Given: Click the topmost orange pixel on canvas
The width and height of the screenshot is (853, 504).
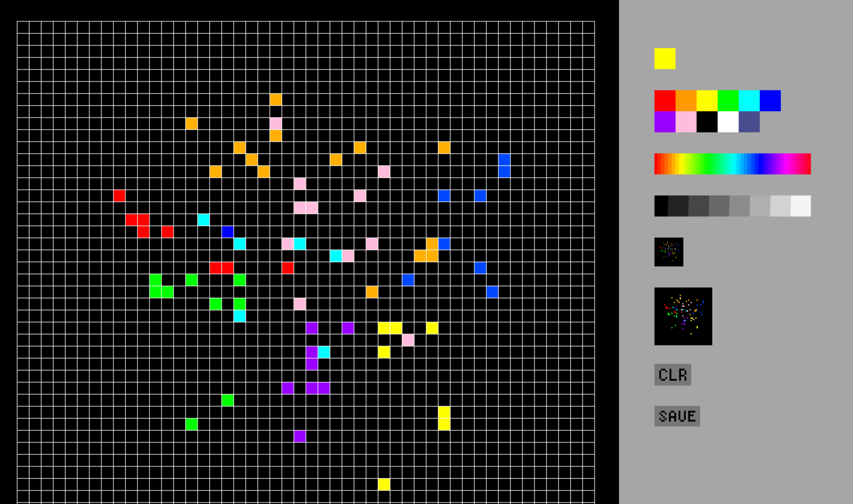Looking at the screenshot, I should tap(276, 100).
